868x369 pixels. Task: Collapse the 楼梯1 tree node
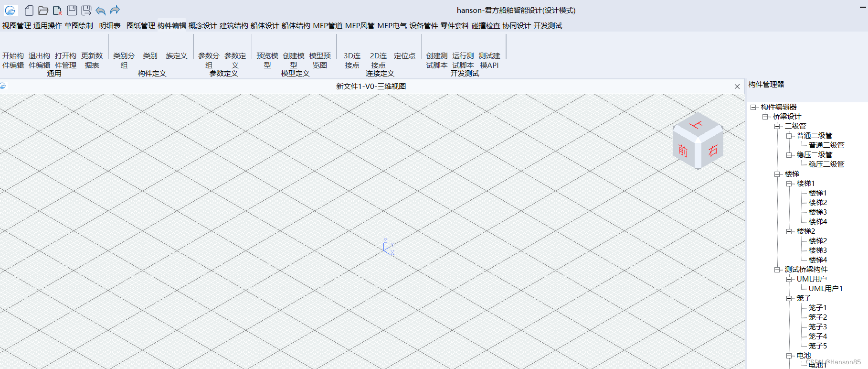pos(789,184)
